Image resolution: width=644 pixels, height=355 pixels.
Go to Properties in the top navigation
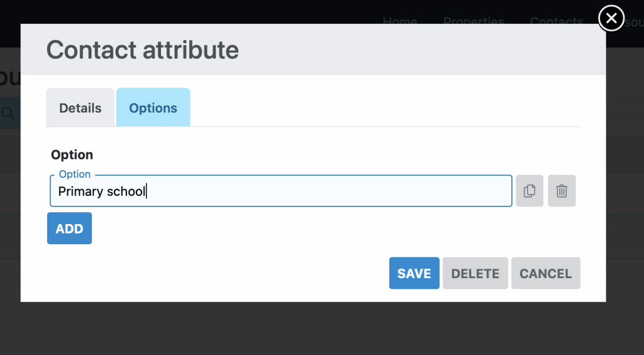tap(474, 21)
